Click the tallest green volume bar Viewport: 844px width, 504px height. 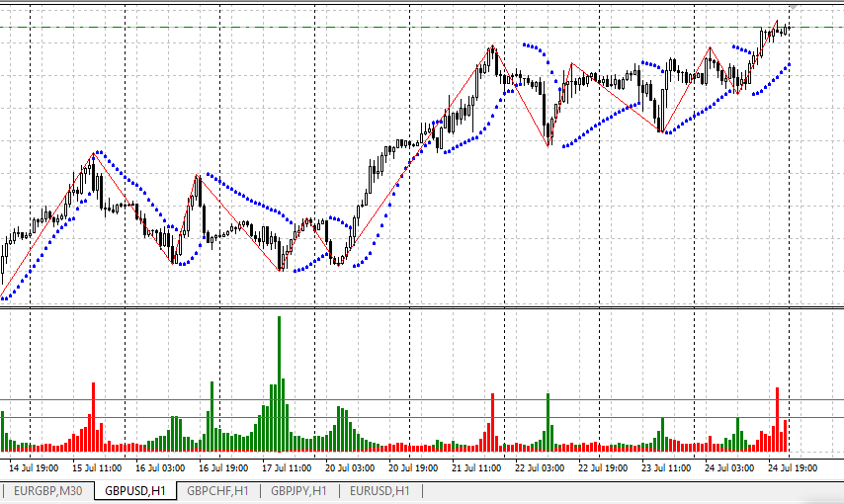[280, 383]
